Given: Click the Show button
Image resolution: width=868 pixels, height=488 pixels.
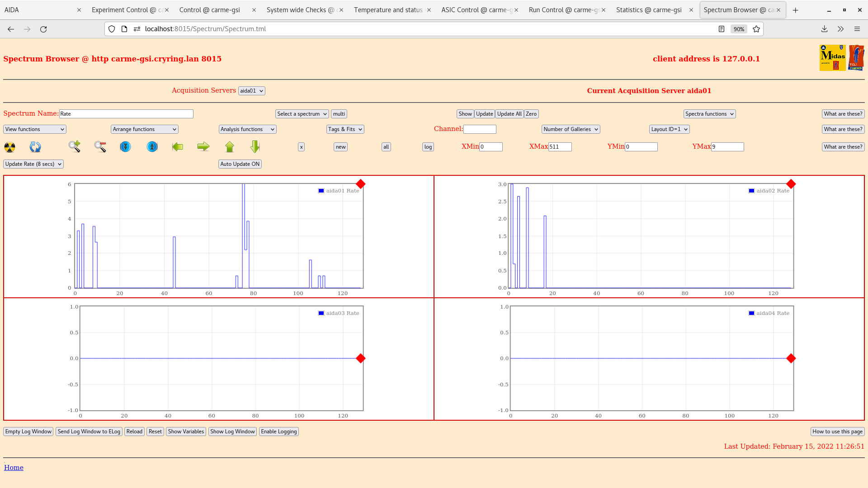Looking at the screenshot, I should 465,114.
